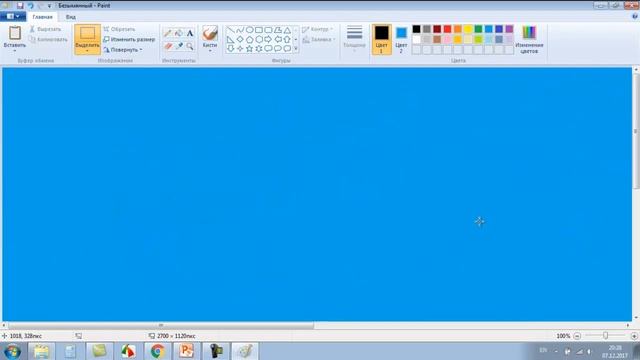Screen dimensions: 640x360
Task: Click the zoom in plus button
Action: click(634, 336)
